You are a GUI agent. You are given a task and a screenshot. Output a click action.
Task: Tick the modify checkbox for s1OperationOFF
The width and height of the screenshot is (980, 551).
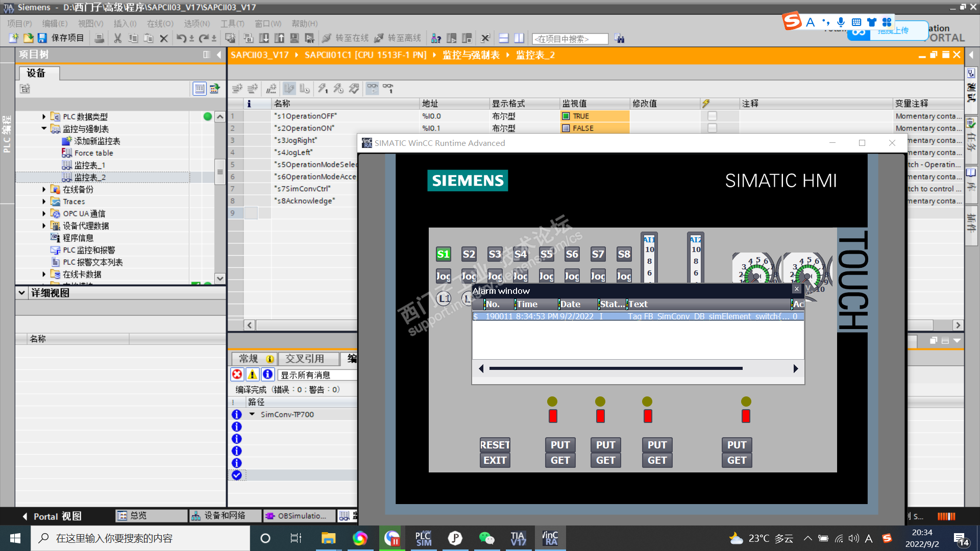[x=712, y=116]
